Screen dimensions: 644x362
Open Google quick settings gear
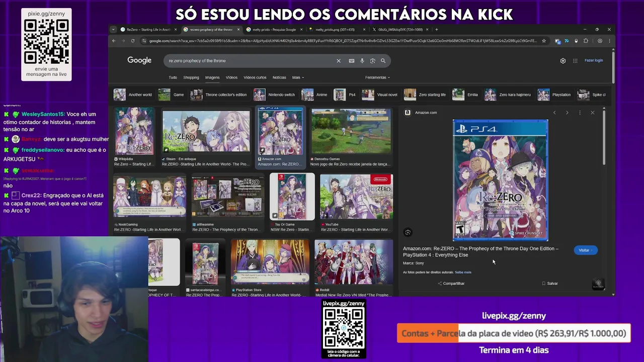(563, 61)
